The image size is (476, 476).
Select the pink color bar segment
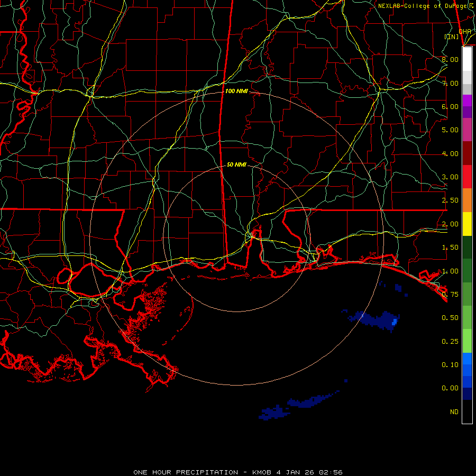[x=467, y=130]
